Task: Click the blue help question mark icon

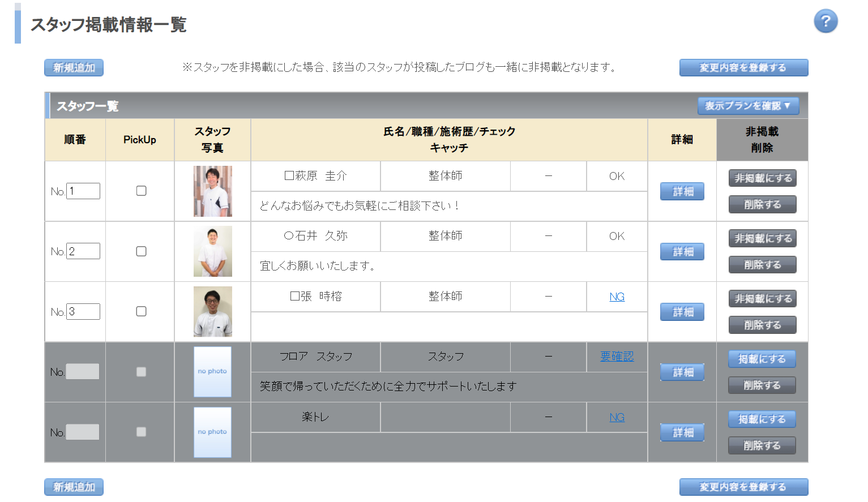Action: point(826,22)
